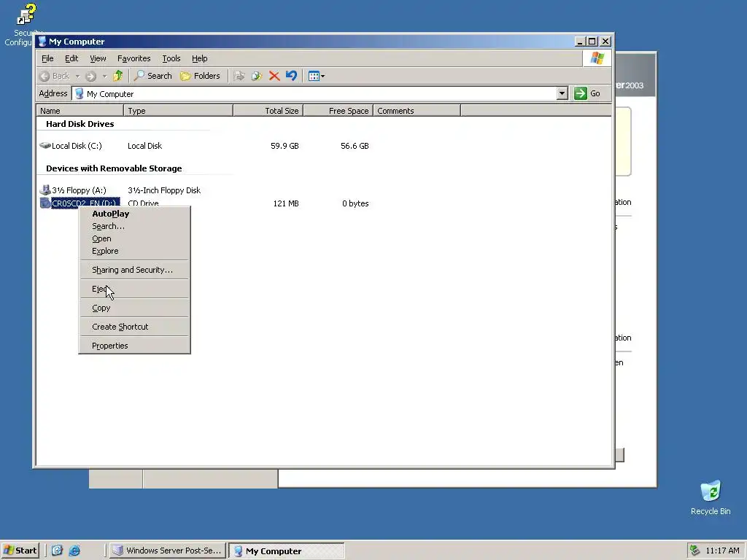Image resolution: width=747 pixels, height=560 pixels.
Task: Choose Create Shortcut context entry
Action: [134, 327]
